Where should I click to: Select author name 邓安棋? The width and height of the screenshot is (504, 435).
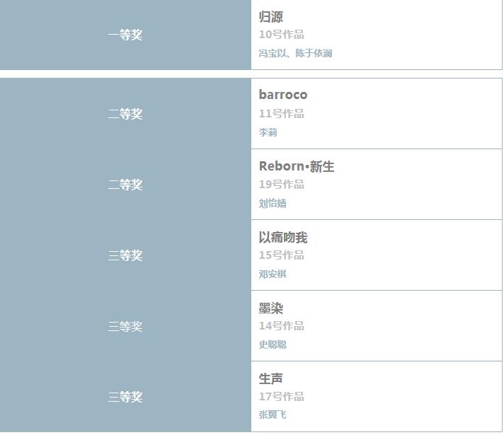point(273,274)
